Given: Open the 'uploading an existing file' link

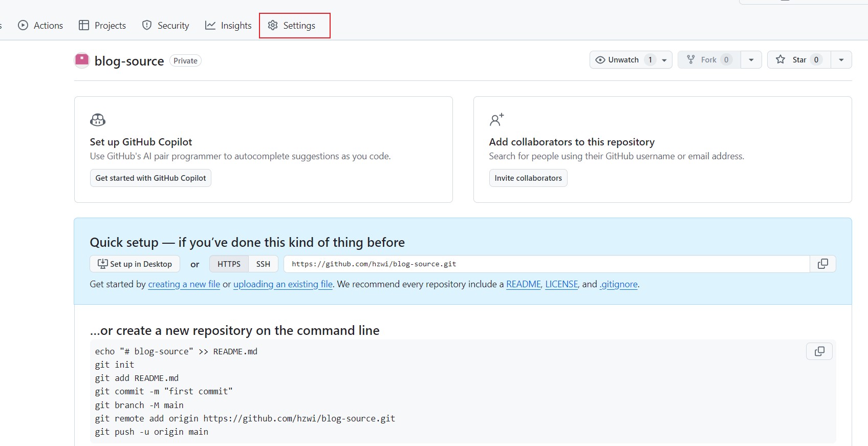Looking at the screenshot, I should (x=283, y=284).
